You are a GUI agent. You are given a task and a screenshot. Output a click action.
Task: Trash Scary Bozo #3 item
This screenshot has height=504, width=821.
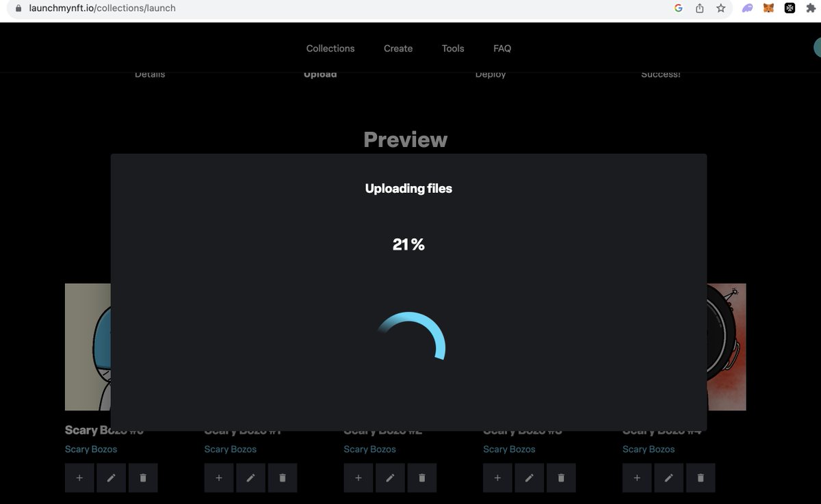561,478
